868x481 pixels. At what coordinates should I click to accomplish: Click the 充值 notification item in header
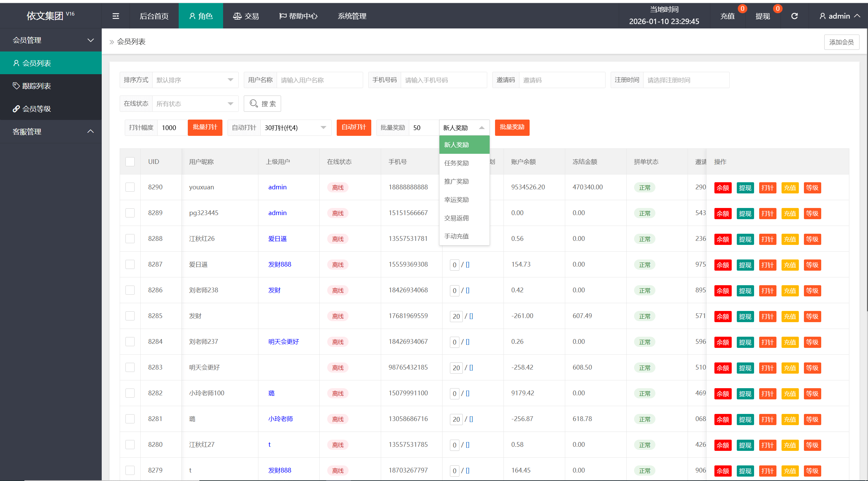728,16
